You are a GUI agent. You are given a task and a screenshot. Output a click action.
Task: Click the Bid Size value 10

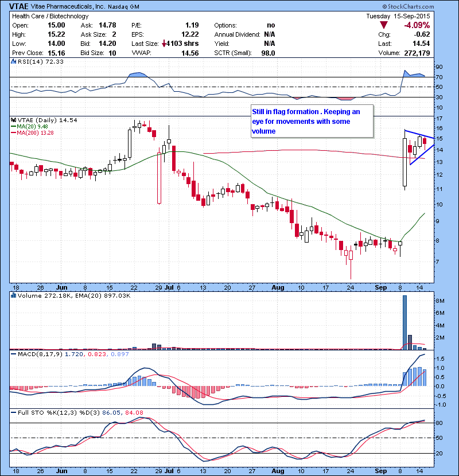point(112,53)
